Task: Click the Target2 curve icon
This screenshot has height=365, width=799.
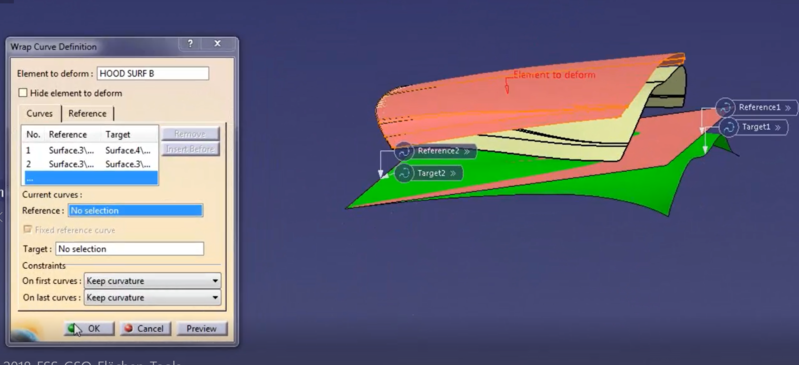Action: (404, 173)
